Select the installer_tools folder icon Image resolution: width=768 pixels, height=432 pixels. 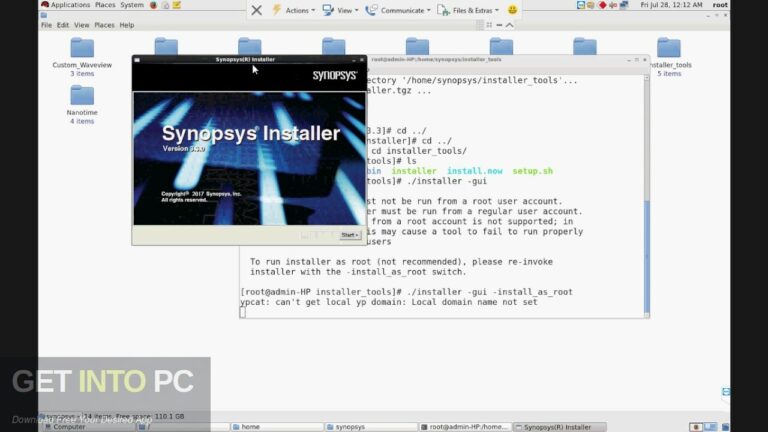669,48
